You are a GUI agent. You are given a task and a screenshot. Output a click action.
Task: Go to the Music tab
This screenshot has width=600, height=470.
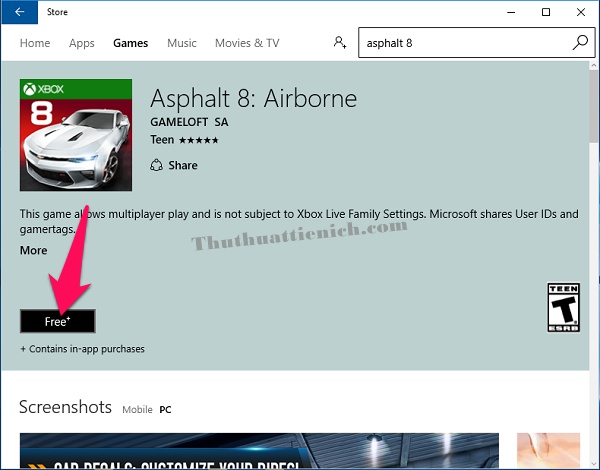click(182, 43)
